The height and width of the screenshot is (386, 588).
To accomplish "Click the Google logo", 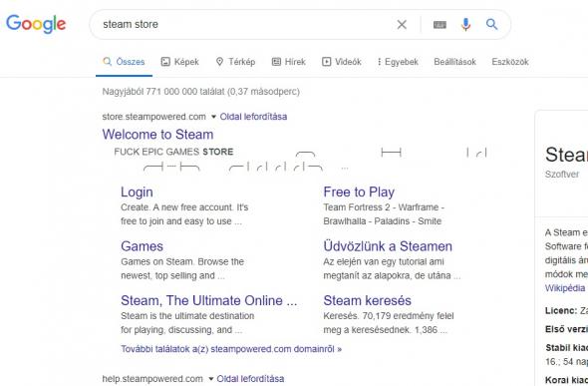I will tap(36, 24).
